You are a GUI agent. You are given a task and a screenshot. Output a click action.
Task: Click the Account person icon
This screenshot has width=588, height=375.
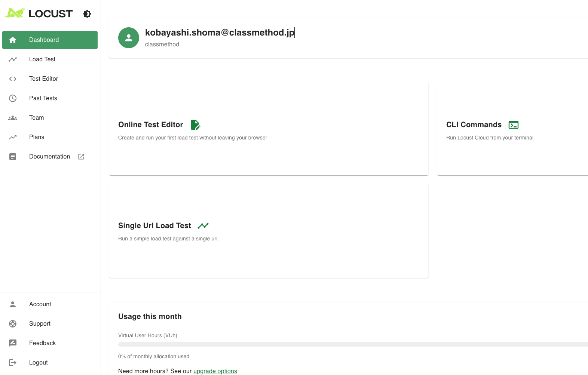13,304
